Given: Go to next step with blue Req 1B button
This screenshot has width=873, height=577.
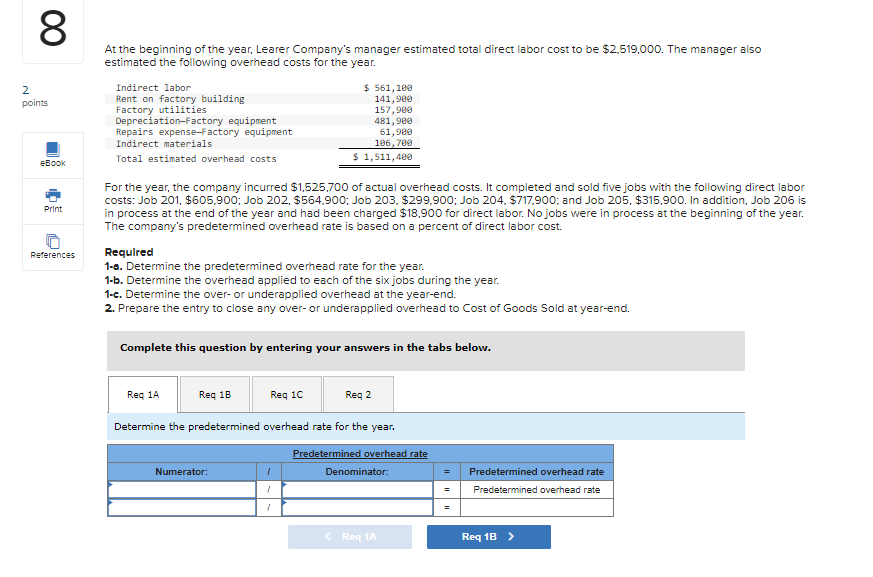Looking at the screenshot, I should pyautogui.click(x=489, y=537).
